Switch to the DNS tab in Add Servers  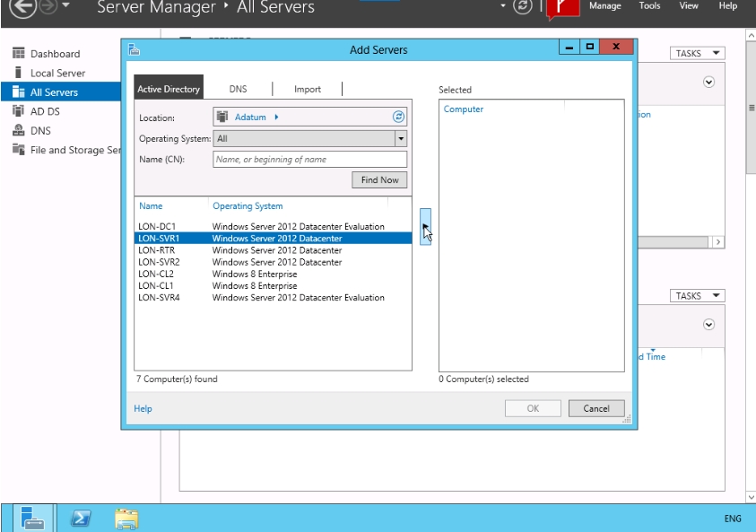[x=238, y=89]
